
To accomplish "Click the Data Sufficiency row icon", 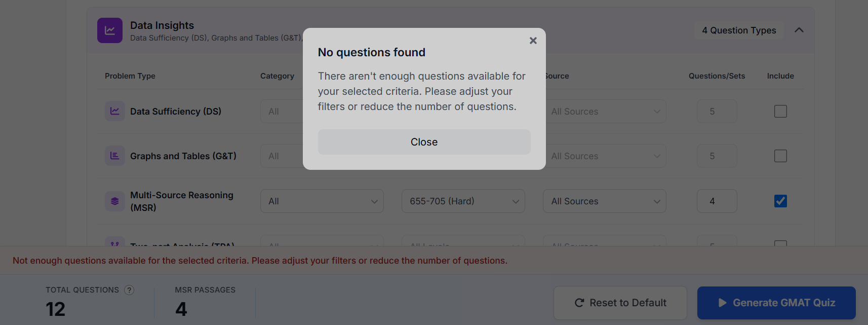I will (115, 111).
